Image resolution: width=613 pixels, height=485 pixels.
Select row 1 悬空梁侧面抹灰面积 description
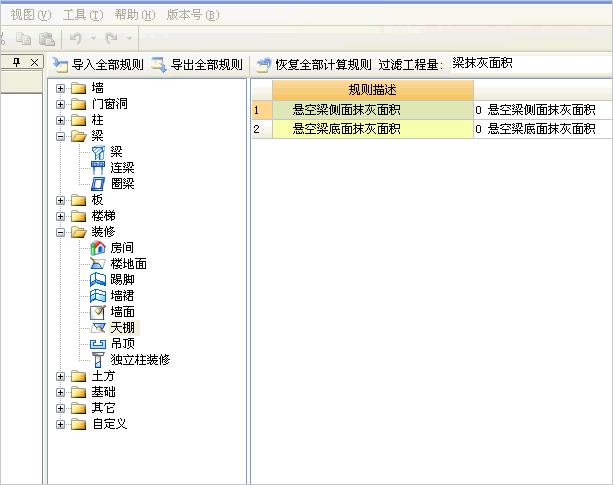[x=373, y=110]
